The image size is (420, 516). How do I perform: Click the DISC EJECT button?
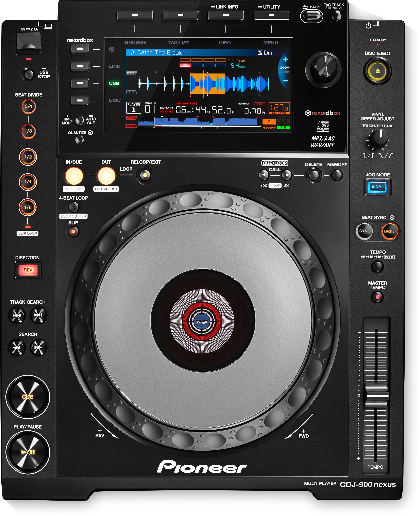coord(377,71)
